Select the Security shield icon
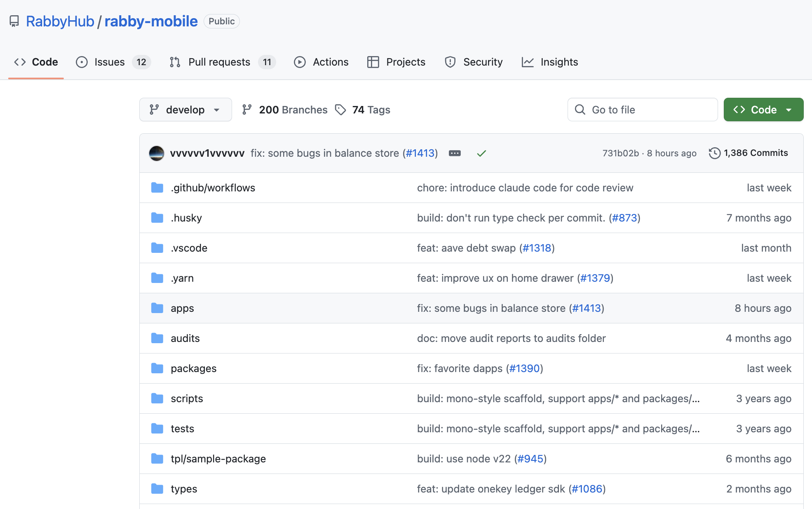The height and width of the screenshot is (509, 812). tap(450, 62)
